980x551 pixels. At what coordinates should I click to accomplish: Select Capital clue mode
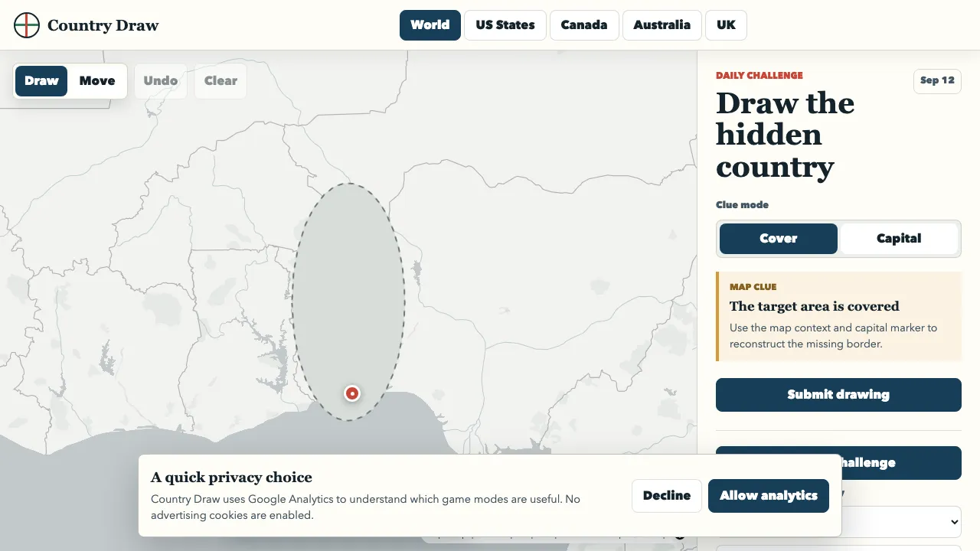tap(899, 239)
